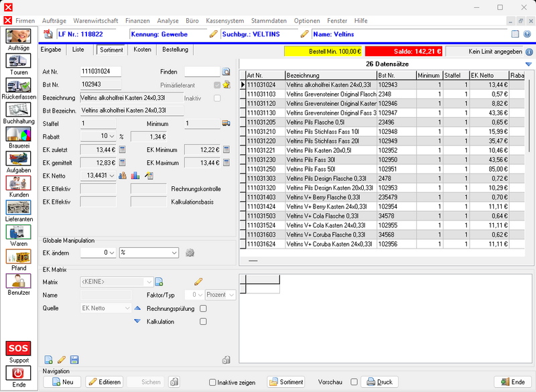Click the up arrow beside Rechnungsprüfung
The height and width of the screenshot is (392, 536).
(137, 308)
